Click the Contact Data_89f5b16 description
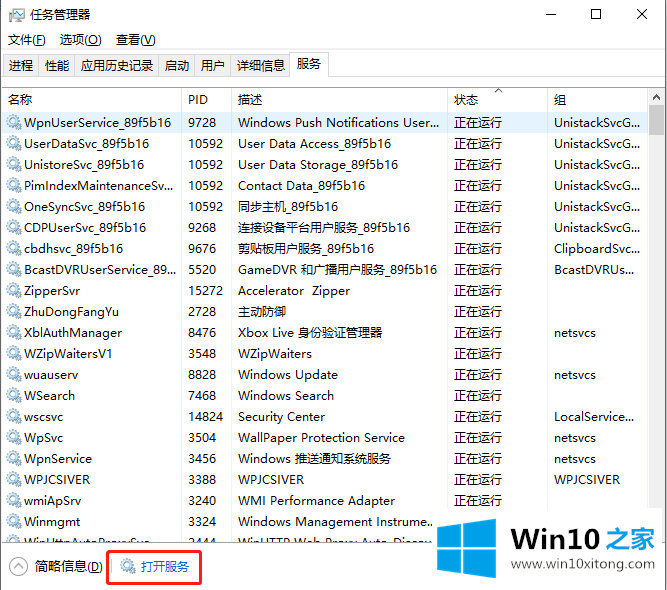 coord(302,186)
